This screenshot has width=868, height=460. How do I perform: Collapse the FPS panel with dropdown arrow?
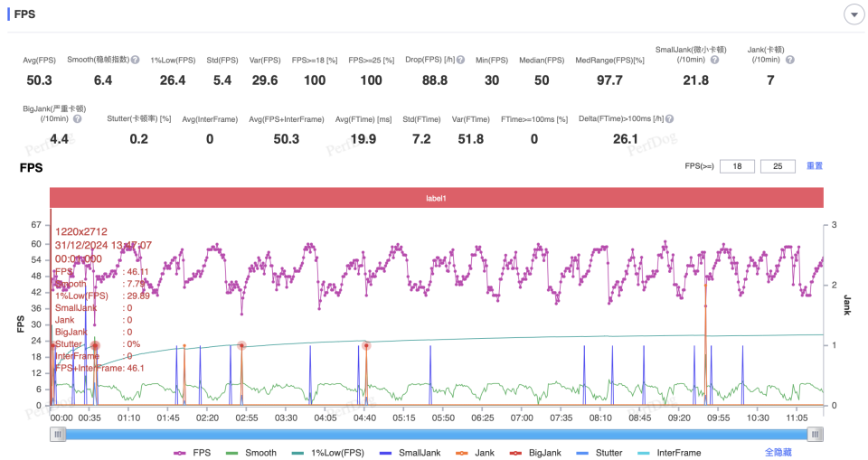pos(854,15)
